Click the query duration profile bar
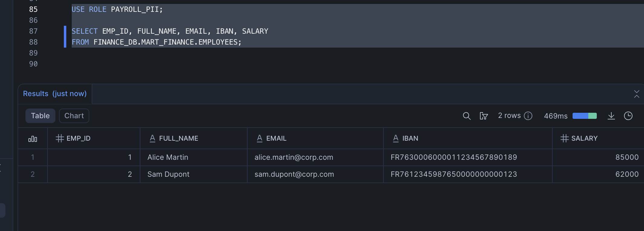This screenshot has width=644, height=231. tap(584, 116)
